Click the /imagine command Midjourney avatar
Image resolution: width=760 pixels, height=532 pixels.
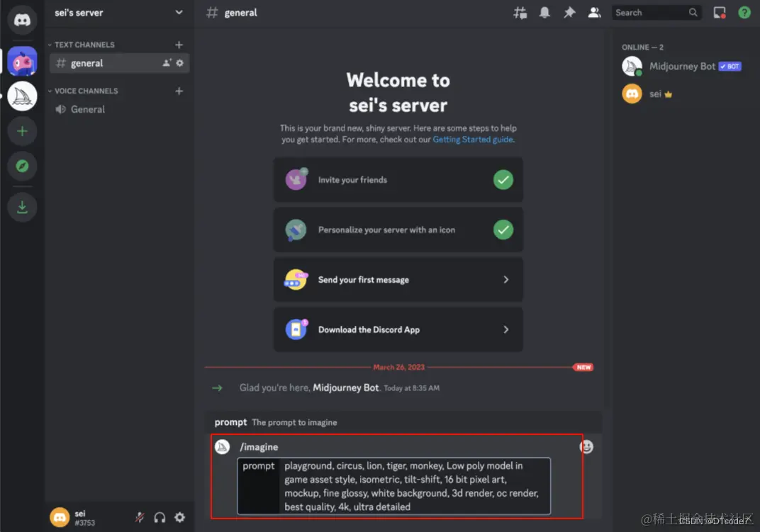click(x=222, y=447)
